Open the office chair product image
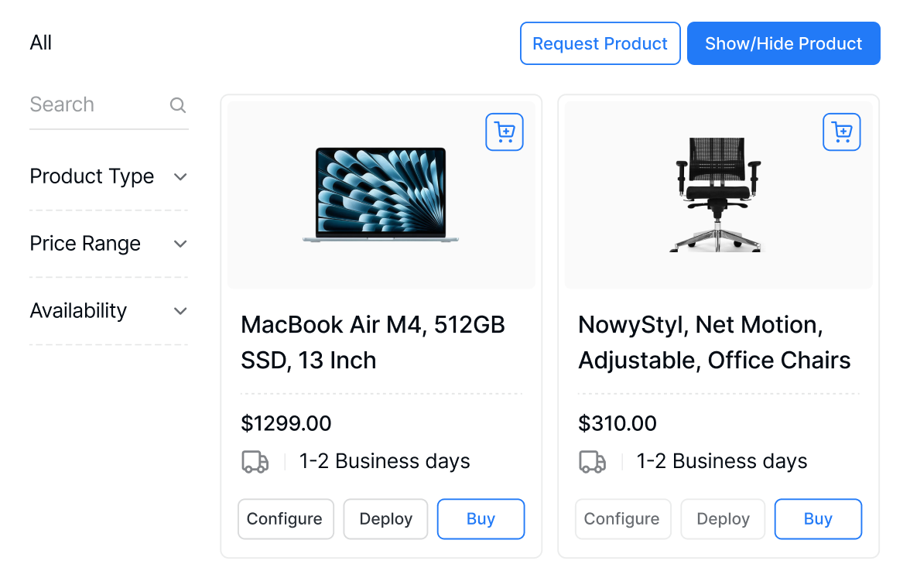Viewport: 910px width, 588px height. 718,194
